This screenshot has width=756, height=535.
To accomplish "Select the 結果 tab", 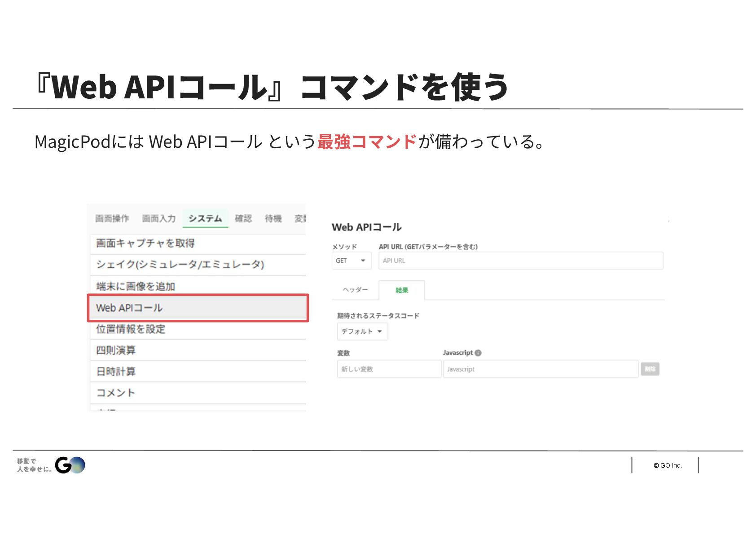I will click(402, 290).
